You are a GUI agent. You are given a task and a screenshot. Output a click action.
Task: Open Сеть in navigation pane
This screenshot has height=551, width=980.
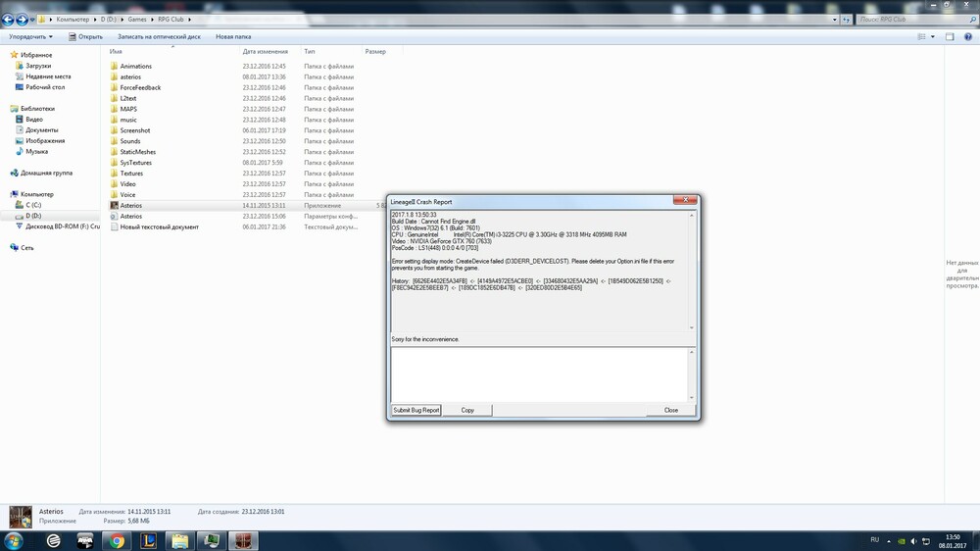click(x=26, y=248)
